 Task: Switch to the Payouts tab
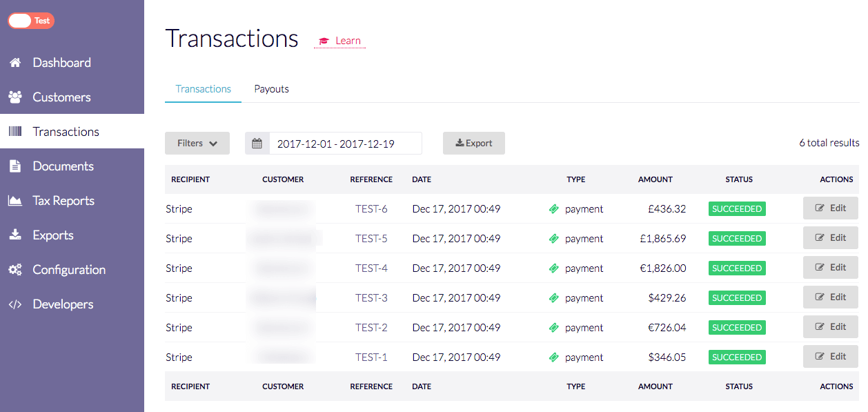[x=271, y=89]
